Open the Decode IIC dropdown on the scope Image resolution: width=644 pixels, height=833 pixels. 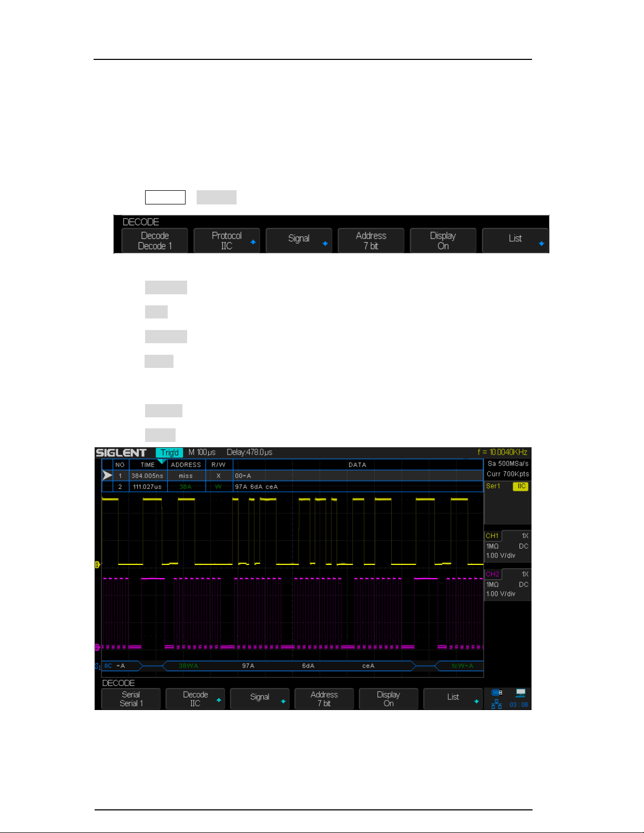point(195,699)
